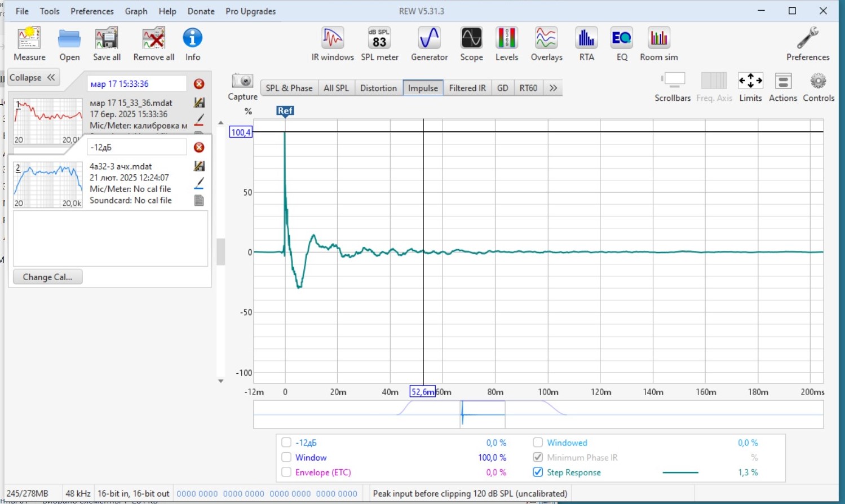The width and height of the screenshot is (845, 504).
Task: Click the save icon beside мар 17 15_33_36.mdat
Action: [199, 103]
